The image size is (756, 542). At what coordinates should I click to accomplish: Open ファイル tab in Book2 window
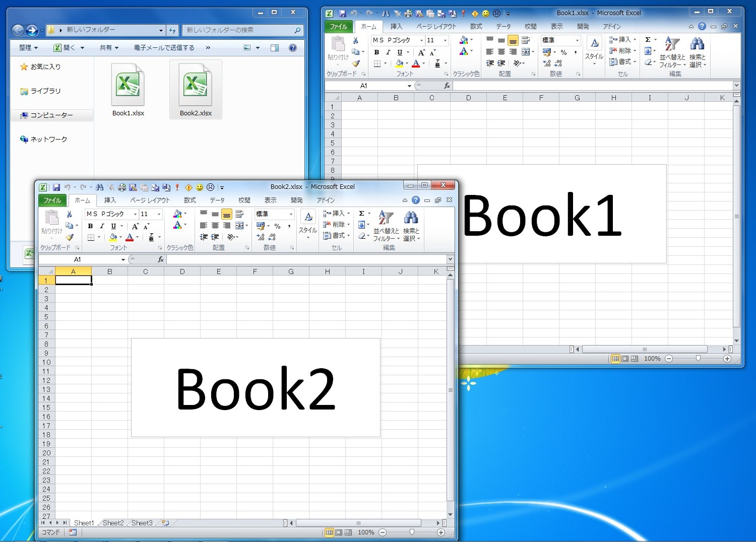(x=52, y=200)
